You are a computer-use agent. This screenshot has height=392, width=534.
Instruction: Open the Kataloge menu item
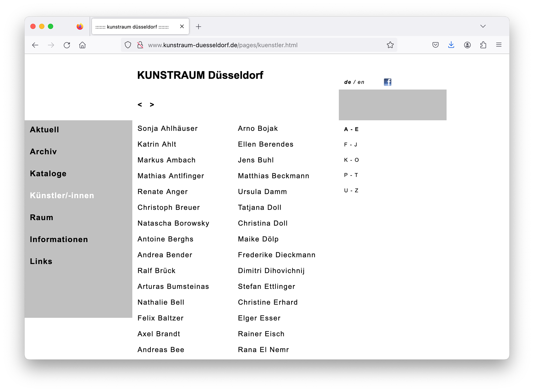coord(48,174)
